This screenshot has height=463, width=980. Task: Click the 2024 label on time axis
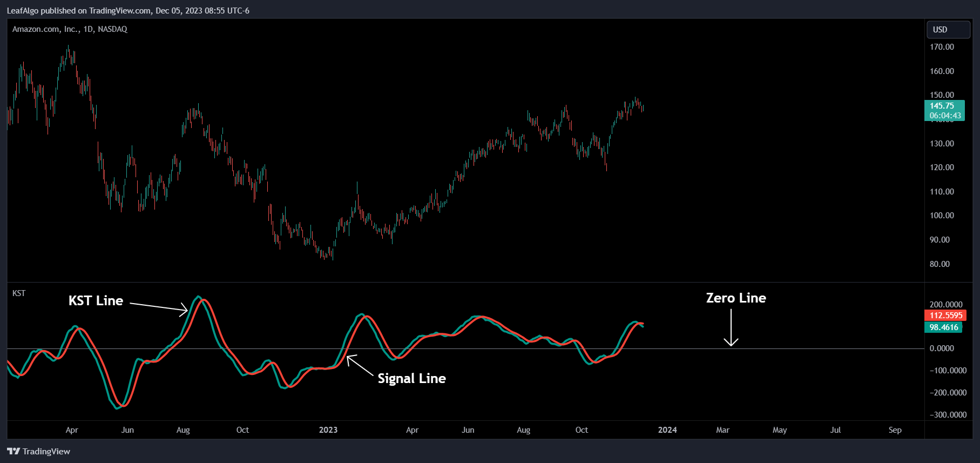(x=667, y=430)
